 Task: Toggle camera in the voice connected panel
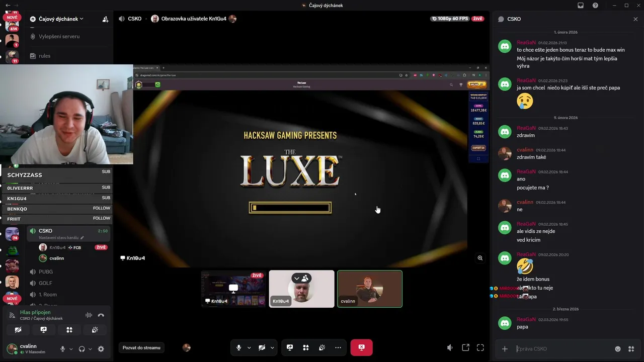[x=18, y=330]
